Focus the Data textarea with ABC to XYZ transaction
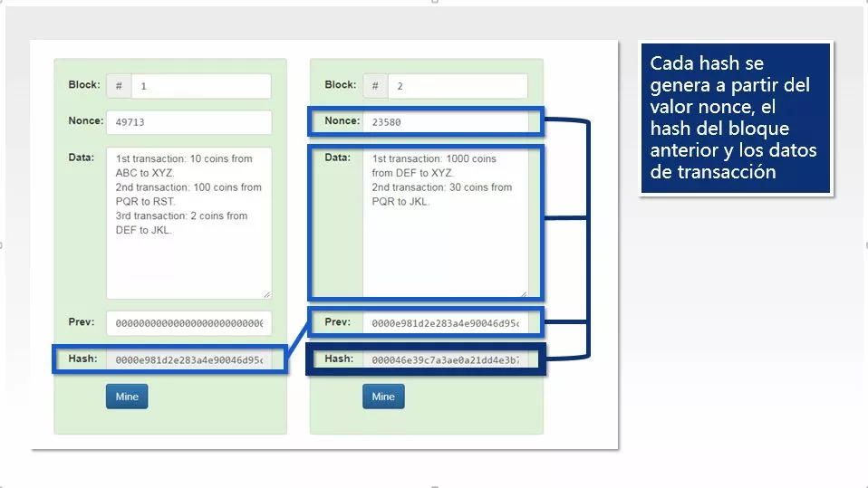Viewport: 868px width, 488px height. [188, 223]
